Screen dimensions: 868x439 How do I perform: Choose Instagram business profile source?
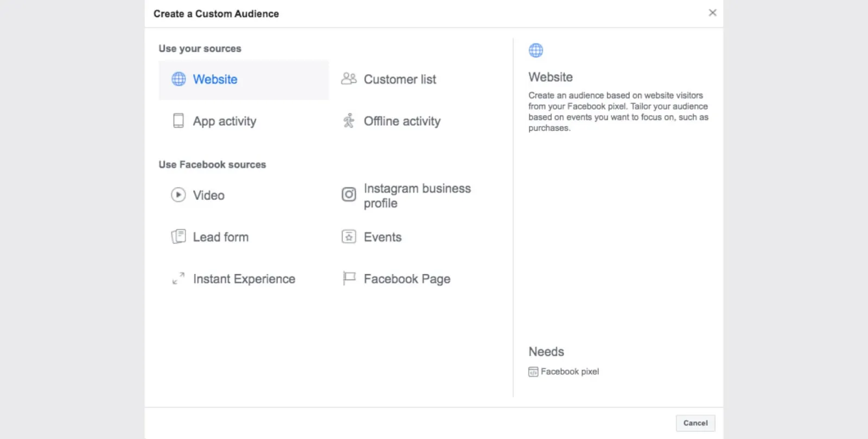(417, 196)
